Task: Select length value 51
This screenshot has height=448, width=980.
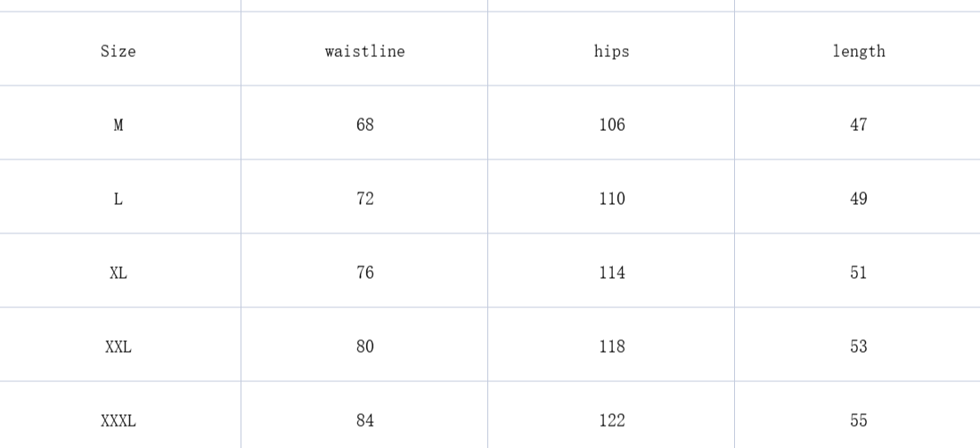Action: [858, 273]
